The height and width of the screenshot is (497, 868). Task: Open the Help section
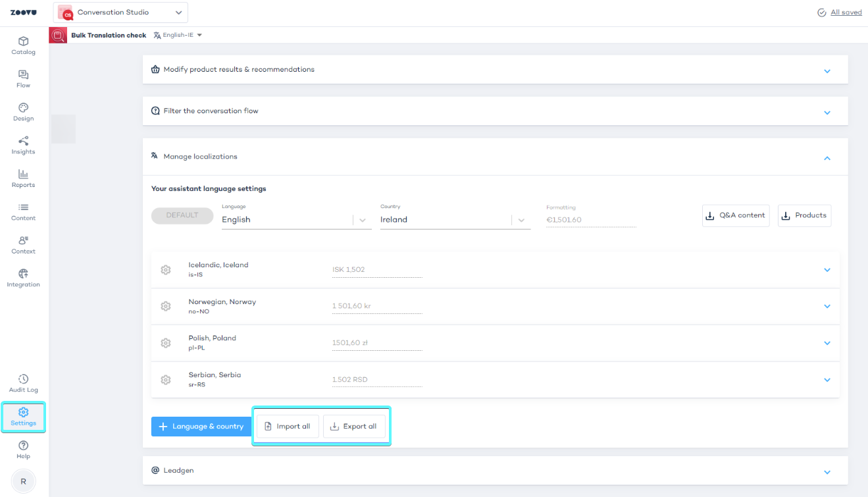pyautogui.click(x=23, y=450)
